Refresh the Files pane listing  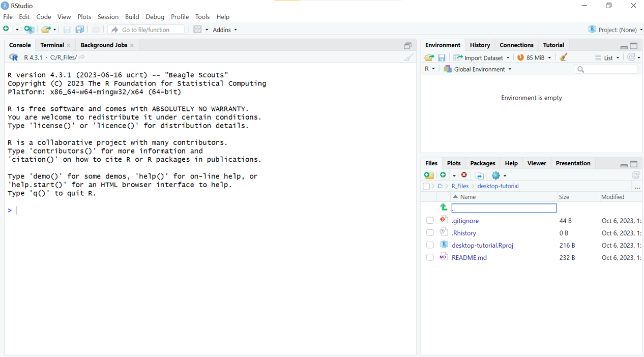[x=636, y=175]
